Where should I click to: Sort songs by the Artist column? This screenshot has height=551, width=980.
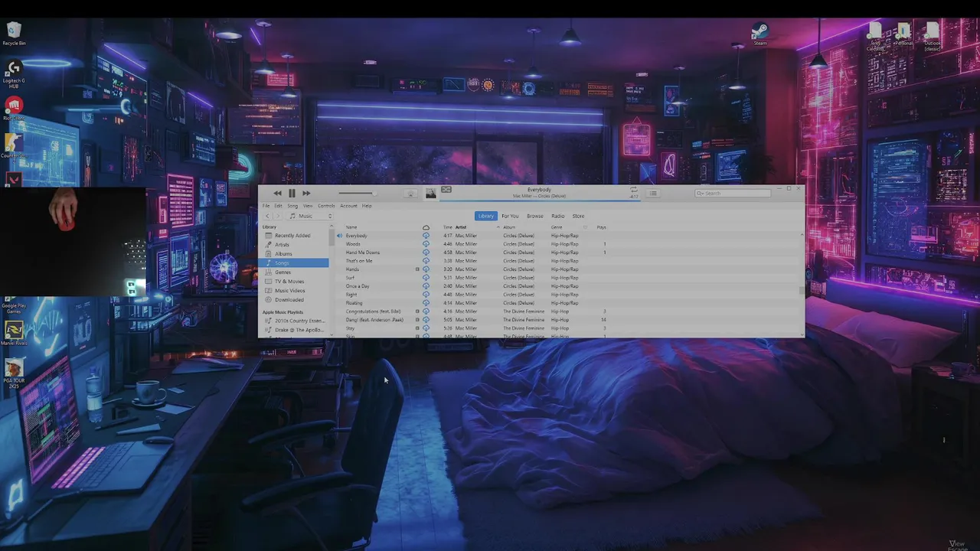(461, 227)
